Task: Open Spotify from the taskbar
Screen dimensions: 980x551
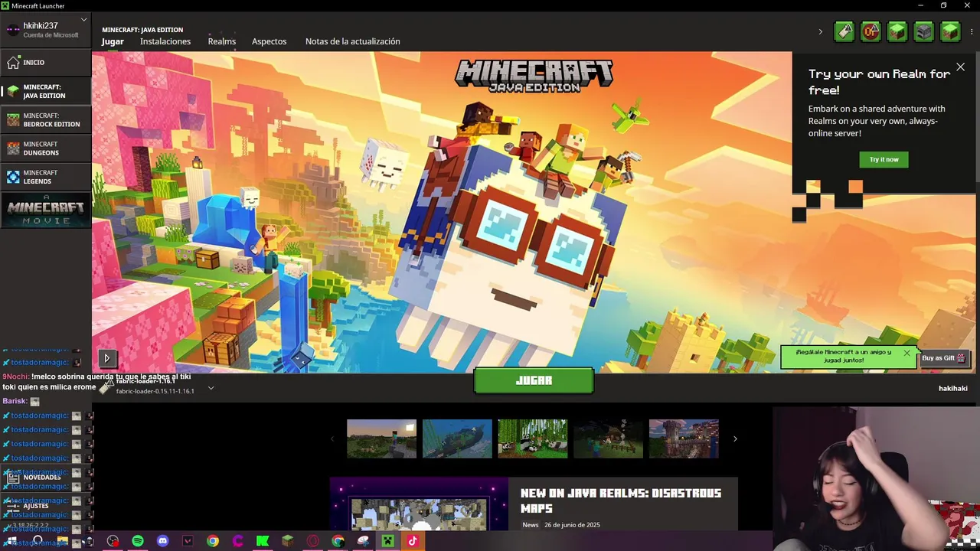Action: tap(138, 541)
